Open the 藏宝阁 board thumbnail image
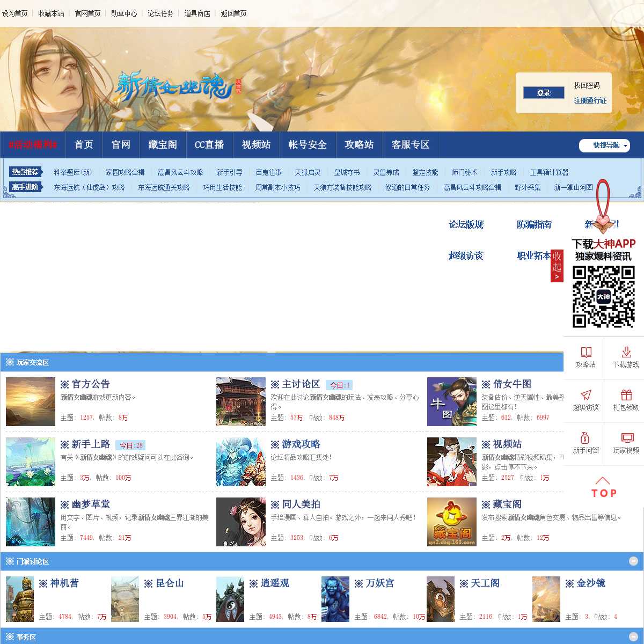The height and width of the screenshot is (644, 644). coord(452,522)
